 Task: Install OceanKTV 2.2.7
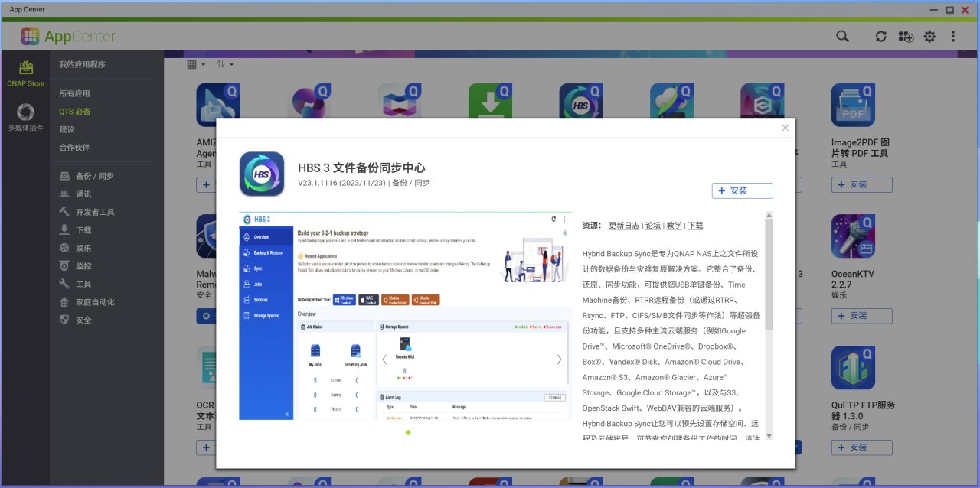pyautogui.click(x=861, y=315)
